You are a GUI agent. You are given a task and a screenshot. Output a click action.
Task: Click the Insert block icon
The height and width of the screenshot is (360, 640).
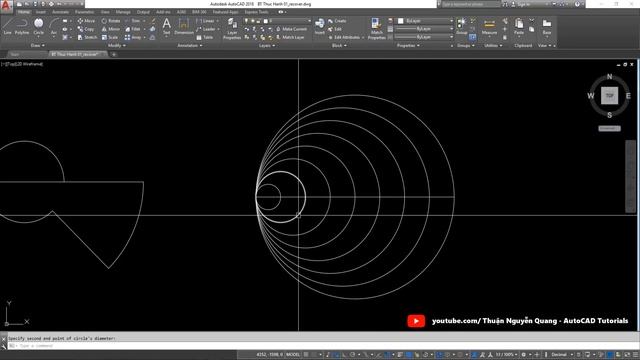(320, 27)
